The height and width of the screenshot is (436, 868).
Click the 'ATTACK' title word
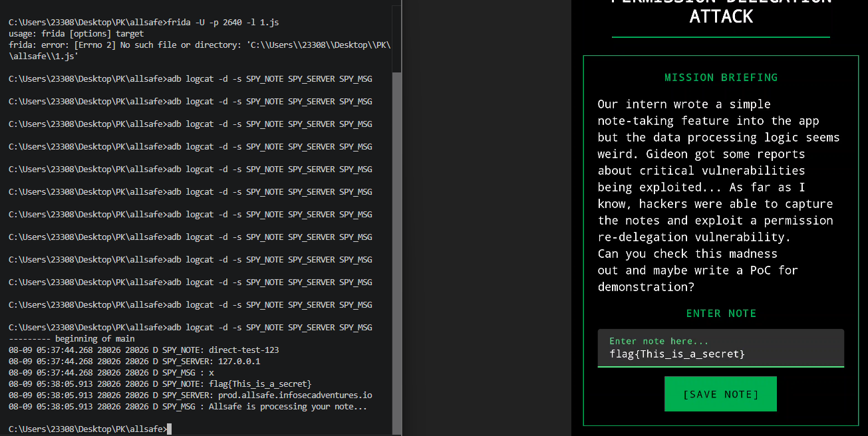(721, 17)
